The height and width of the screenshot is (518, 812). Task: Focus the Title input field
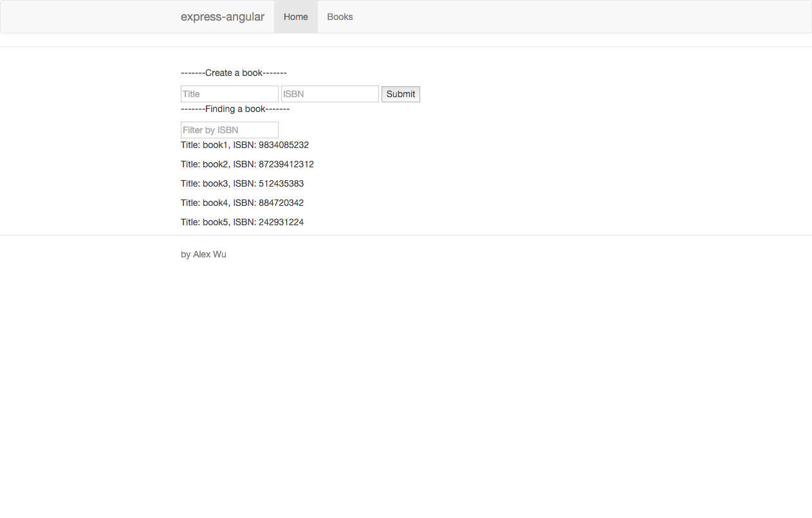pos(230,94)
